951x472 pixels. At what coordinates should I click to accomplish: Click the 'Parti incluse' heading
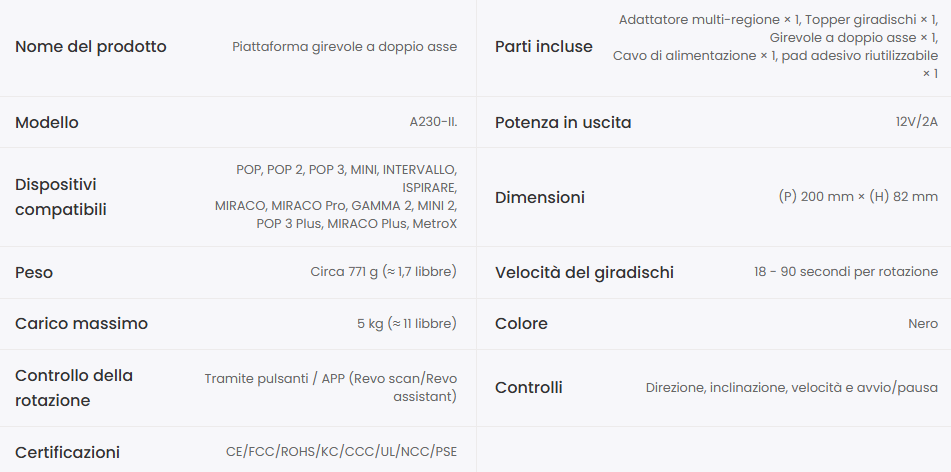[543, 47]
